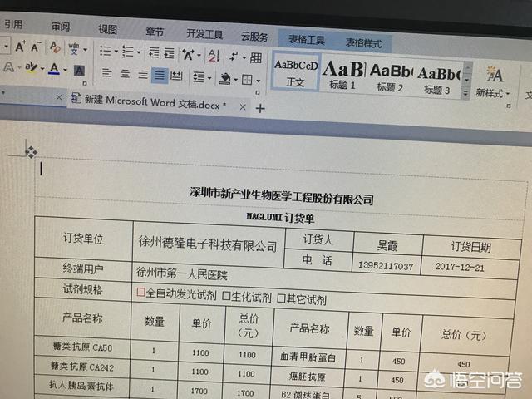Open styles pane launcher
Image resolution: width=532 pixels, height=399 pixels.
pos(508,106)
